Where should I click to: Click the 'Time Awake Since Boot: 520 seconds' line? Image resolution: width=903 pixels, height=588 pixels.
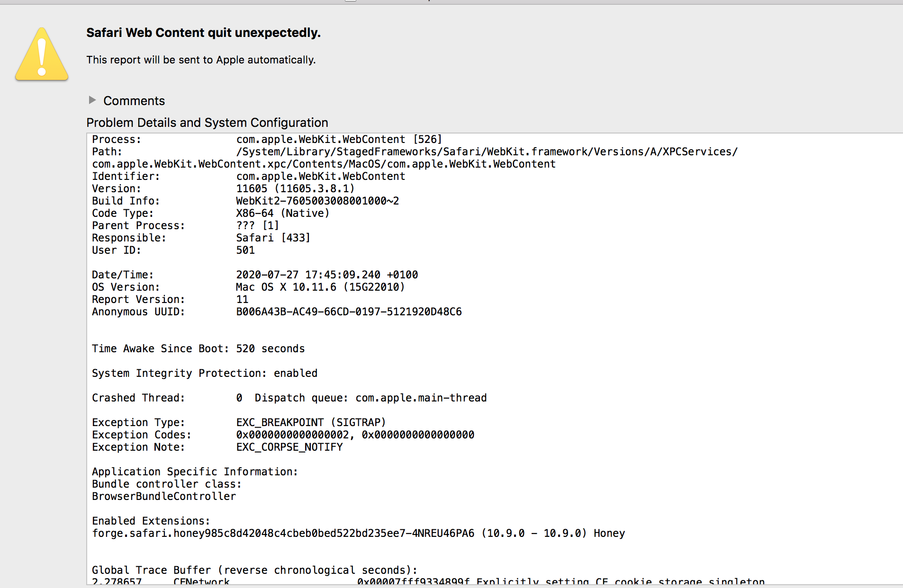pyautogui.click(x=198, y=348)
